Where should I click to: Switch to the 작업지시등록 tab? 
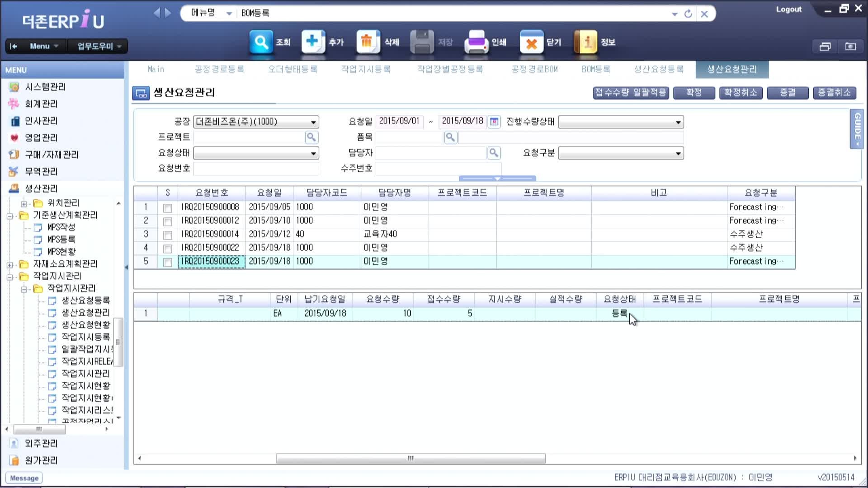pos(366,69)
